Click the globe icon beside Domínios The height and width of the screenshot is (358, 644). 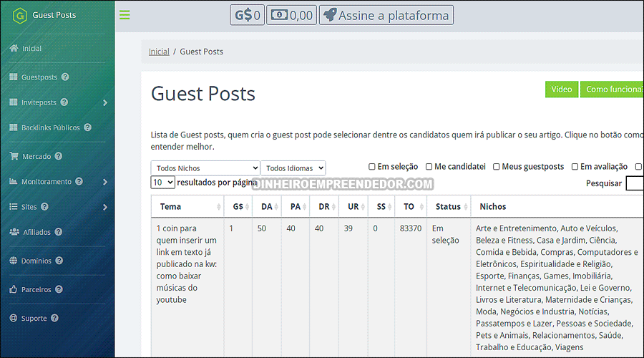(14, 261)
